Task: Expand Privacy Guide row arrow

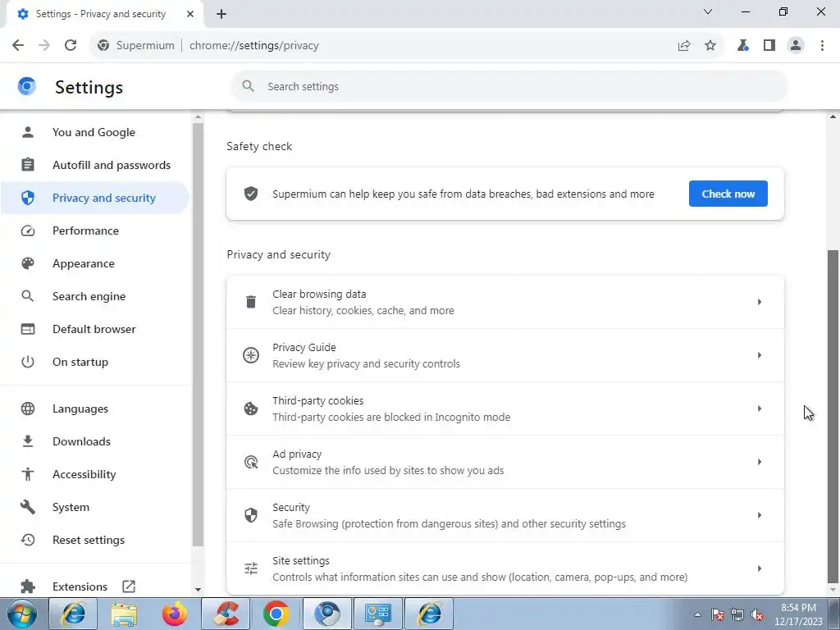Action: coord(760,355)
